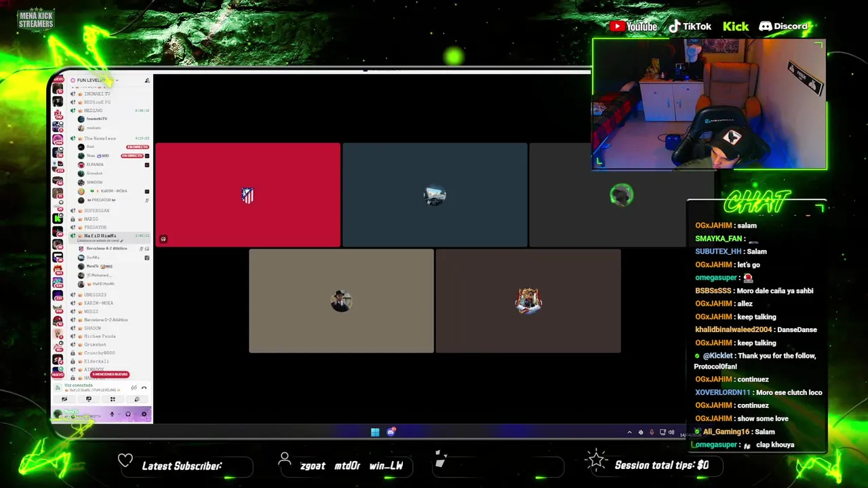Open the Windows Start button
The width and height of the screenshot is (868, 488).
tap(375, 432)
